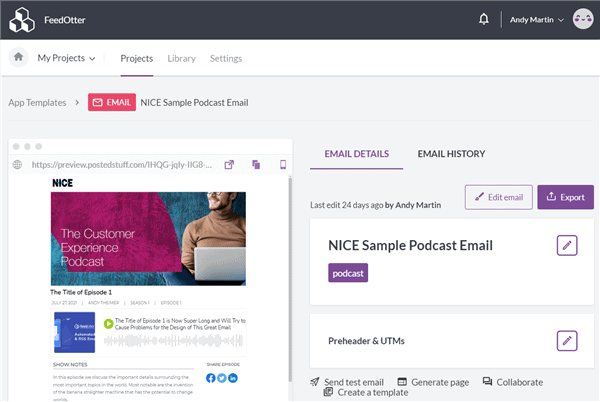Click the preview URL address field
Viewport: 600px width, 402px height.
122,164
